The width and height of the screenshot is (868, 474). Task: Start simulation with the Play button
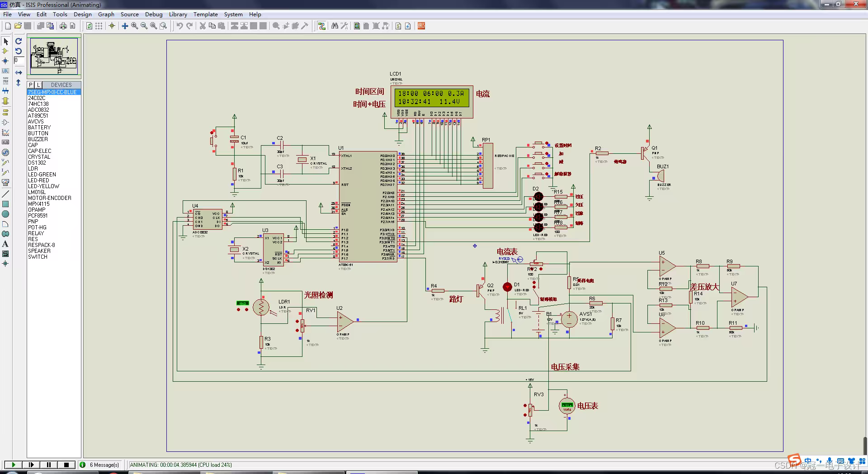(13, 465)
